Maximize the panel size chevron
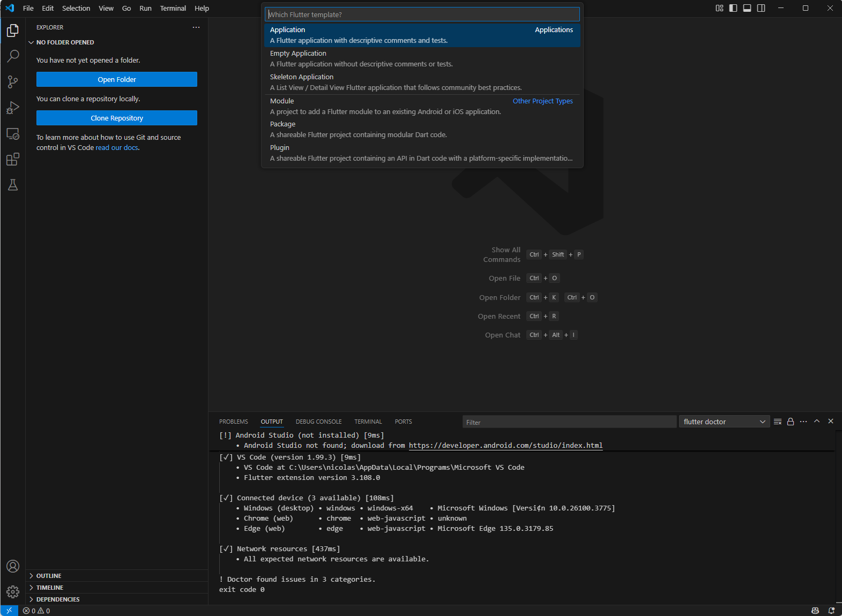 click(817, 422)
